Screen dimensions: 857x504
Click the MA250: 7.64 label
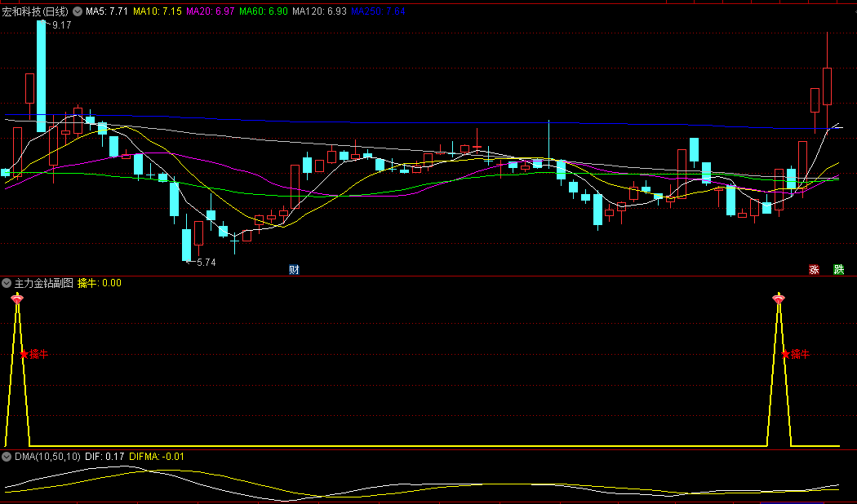point(378,11)
